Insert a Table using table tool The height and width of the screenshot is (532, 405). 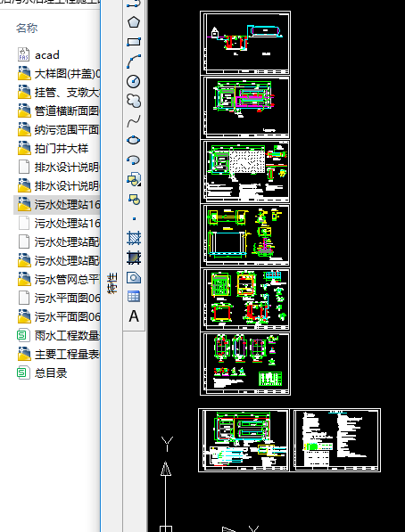tap(134, 297)
